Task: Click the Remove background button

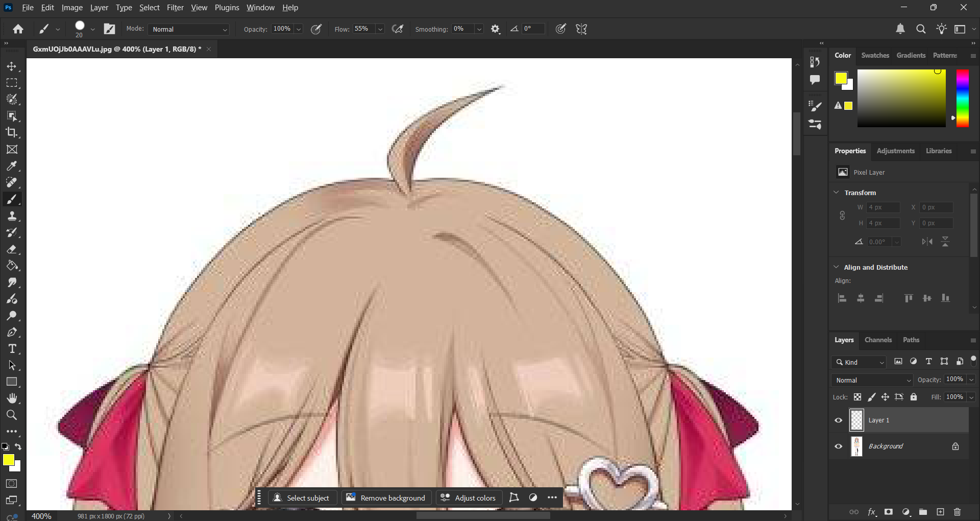Action: 386,498
